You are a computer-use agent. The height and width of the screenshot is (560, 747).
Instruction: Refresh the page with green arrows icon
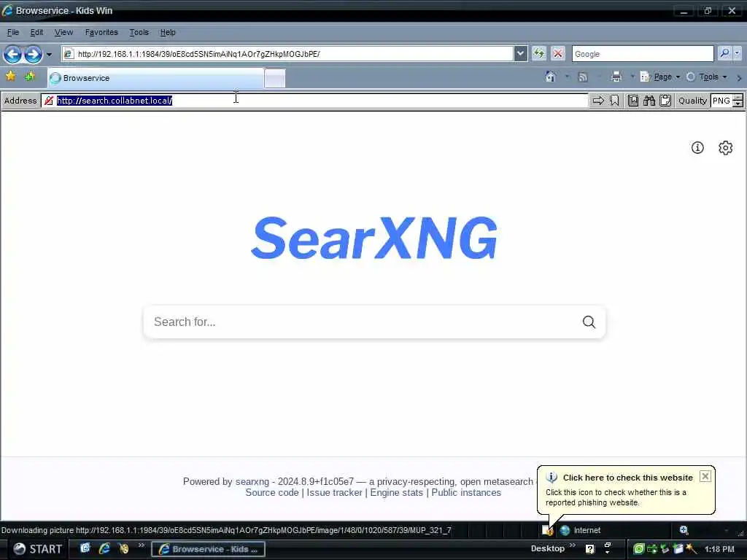point(539,53)
